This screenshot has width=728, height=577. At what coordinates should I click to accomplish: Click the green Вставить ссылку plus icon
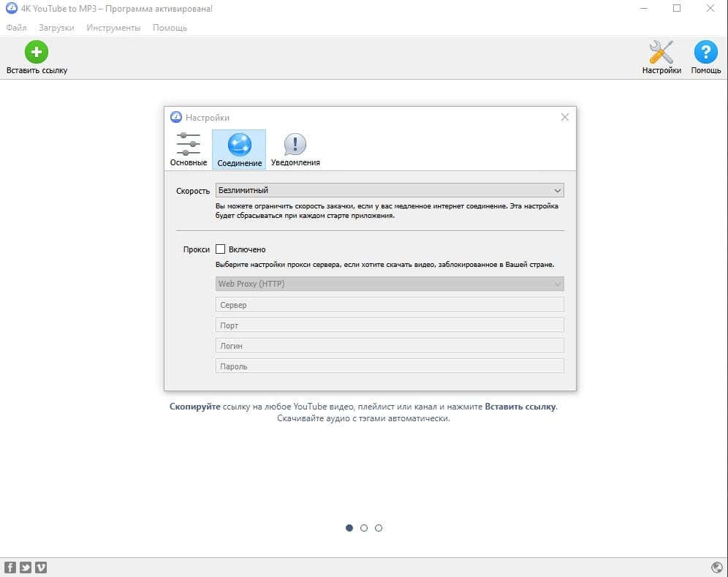[37, 52]
